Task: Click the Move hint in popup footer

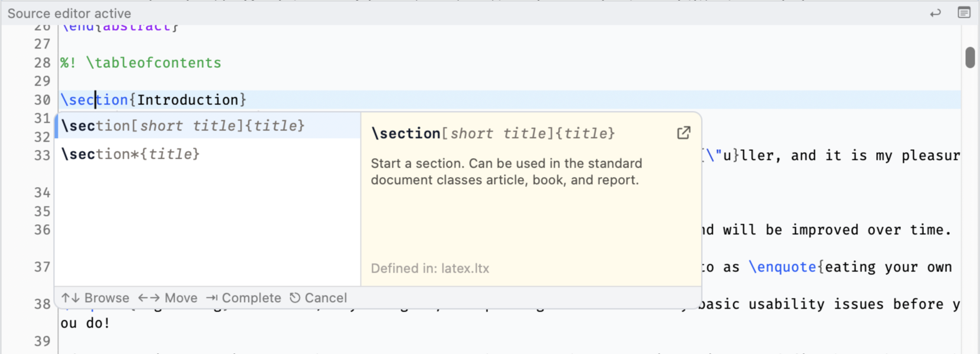Action: [168, 298]
